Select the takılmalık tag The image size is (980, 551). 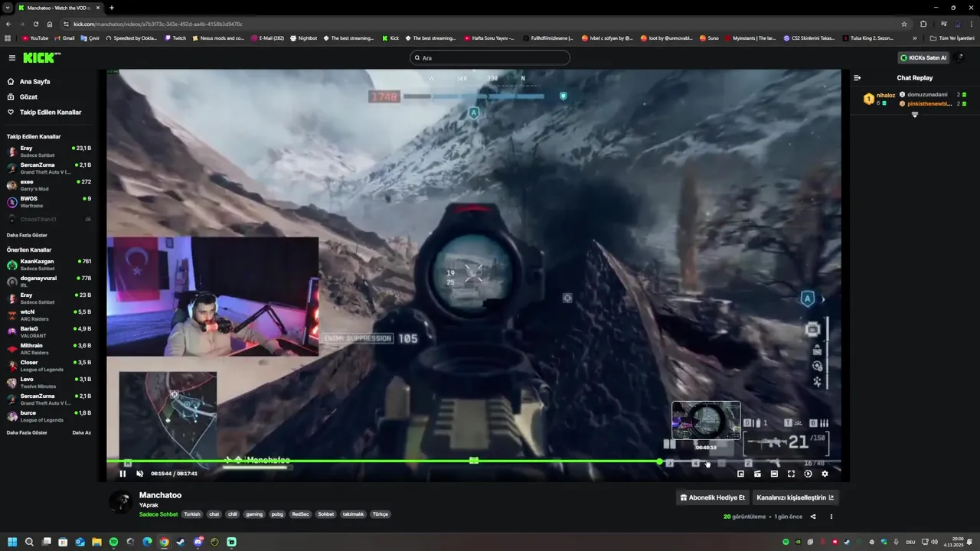(353, 514)
